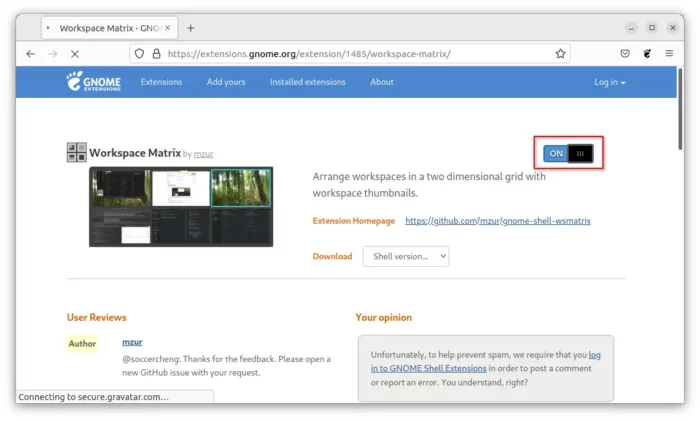
Task: Click the 'Author' badge
Action: pos(82,343)
